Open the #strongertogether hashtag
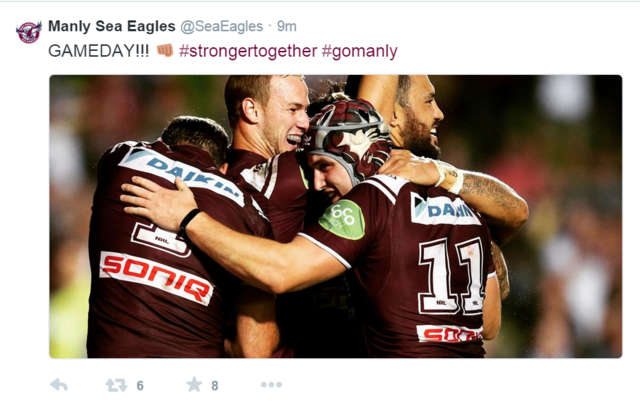The image size is (640, 407). pos(248,51)
